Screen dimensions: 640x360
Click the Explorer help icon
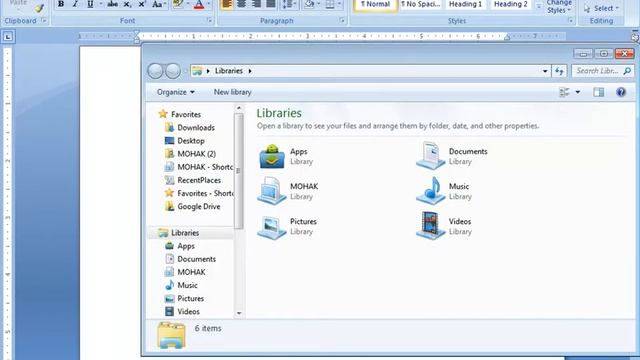[621, 92]
